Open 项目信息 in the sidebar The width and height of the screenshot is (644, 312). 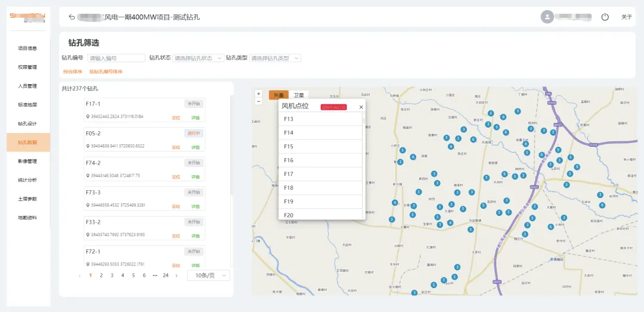pos(28,48)
